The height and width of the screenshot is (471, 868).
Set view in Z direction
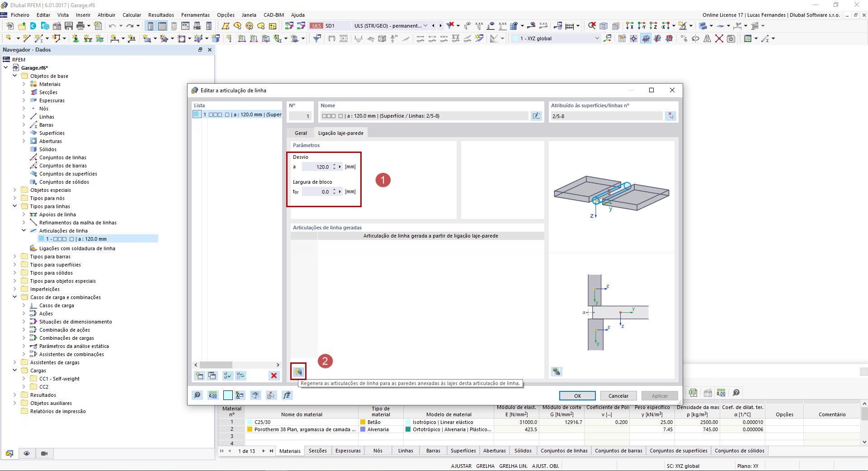(x=653, y=26)
